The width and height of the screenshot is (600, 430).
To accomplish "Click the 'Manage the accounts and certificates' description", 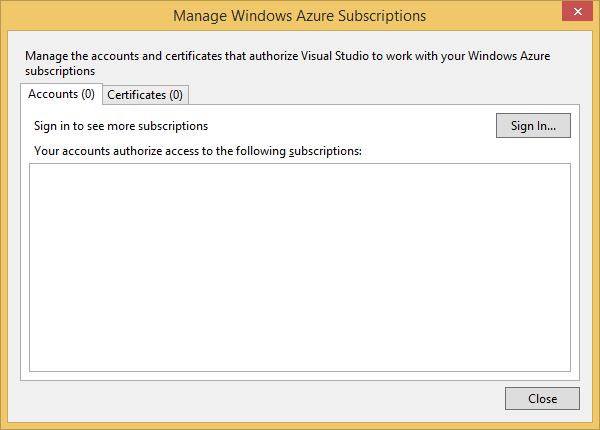I will [288, 63].
